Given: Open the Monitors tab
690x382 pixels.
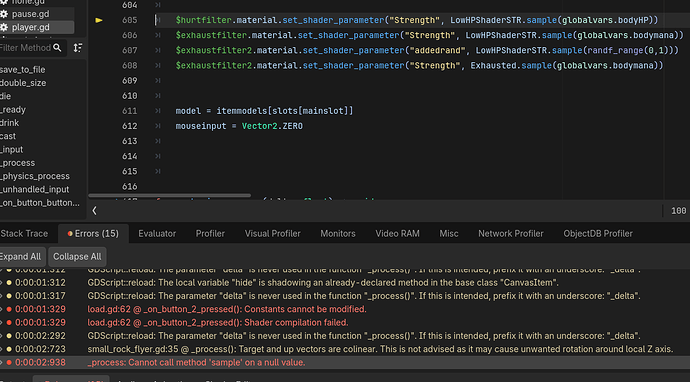Looking at the screenshot, I should [x=338, y=234].
